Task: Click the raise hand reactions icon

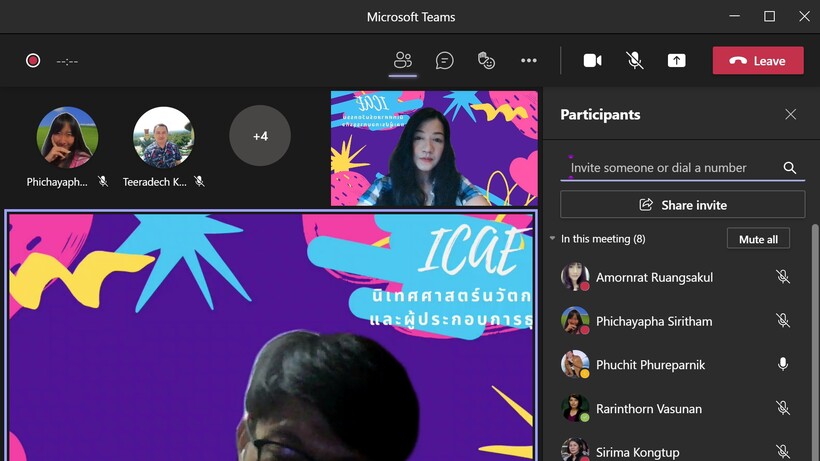Action: point(487,61)
